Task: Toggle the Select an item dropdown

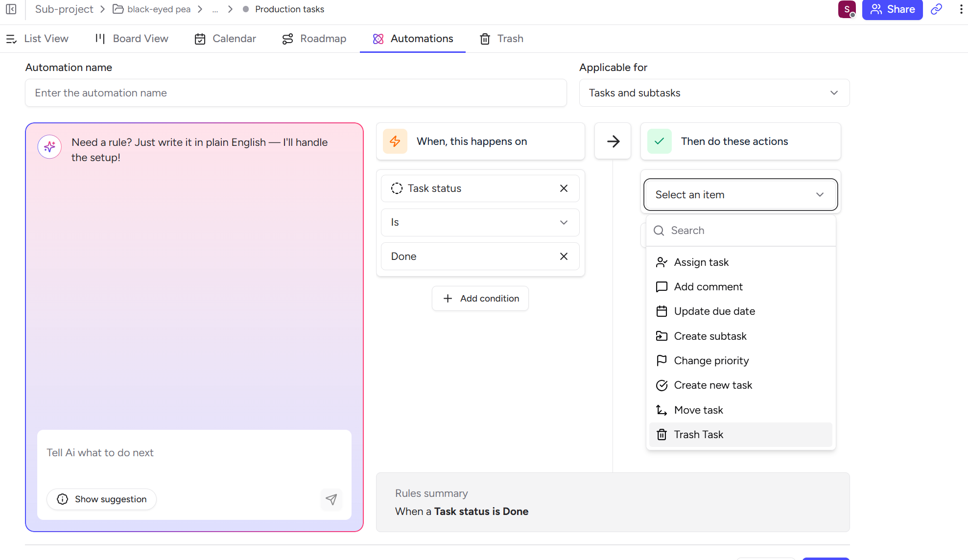Action: [x=740, y=195]
